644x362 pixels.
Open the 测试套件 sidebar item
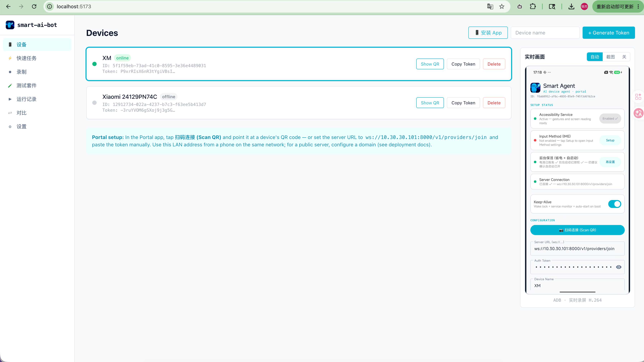tap(37, 85)
